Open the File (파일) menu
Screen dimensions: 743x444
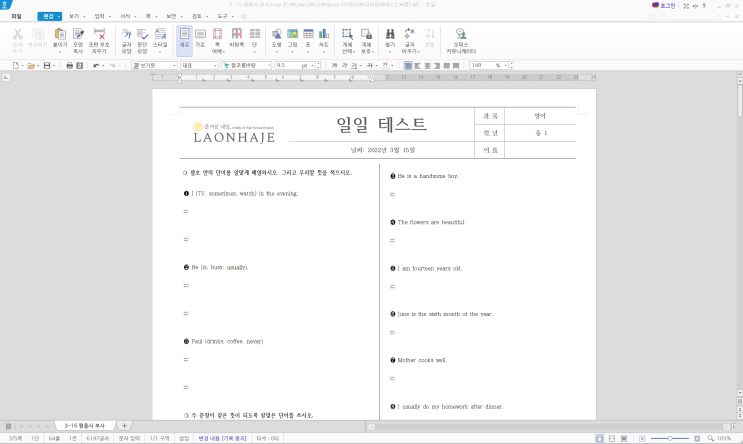(17, 17)
